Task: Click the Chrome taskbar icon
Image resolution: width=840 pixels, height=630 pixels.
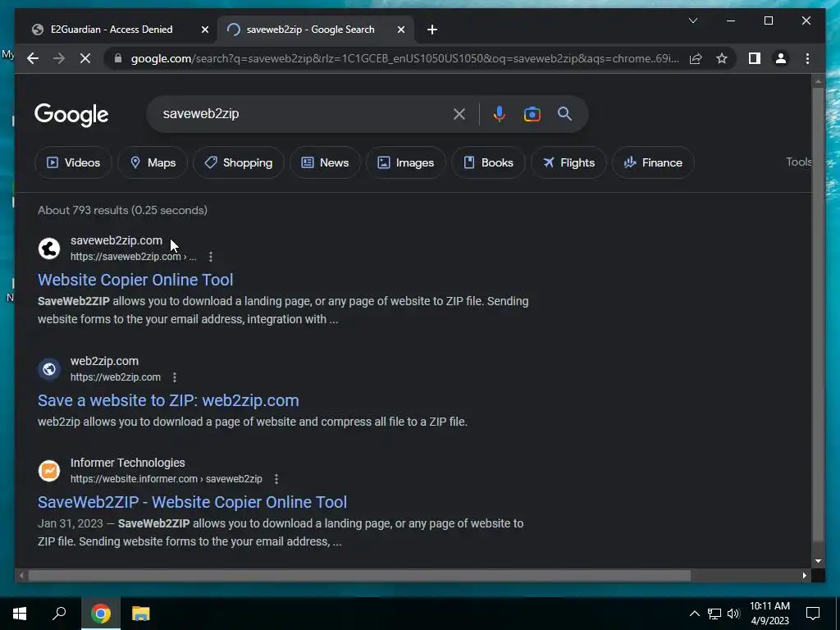Action: [x=100, y=614]
